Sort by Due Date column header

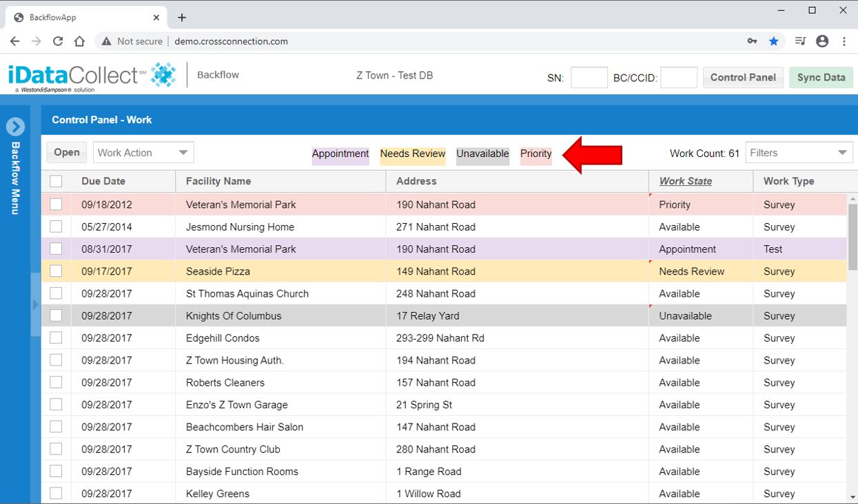coord(103,181)
